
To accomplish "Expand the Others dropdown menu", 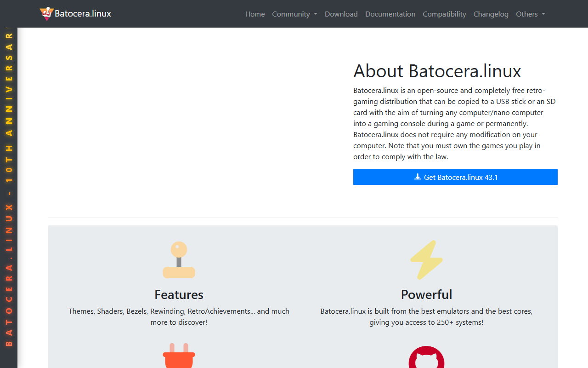I will click(531, 14).
